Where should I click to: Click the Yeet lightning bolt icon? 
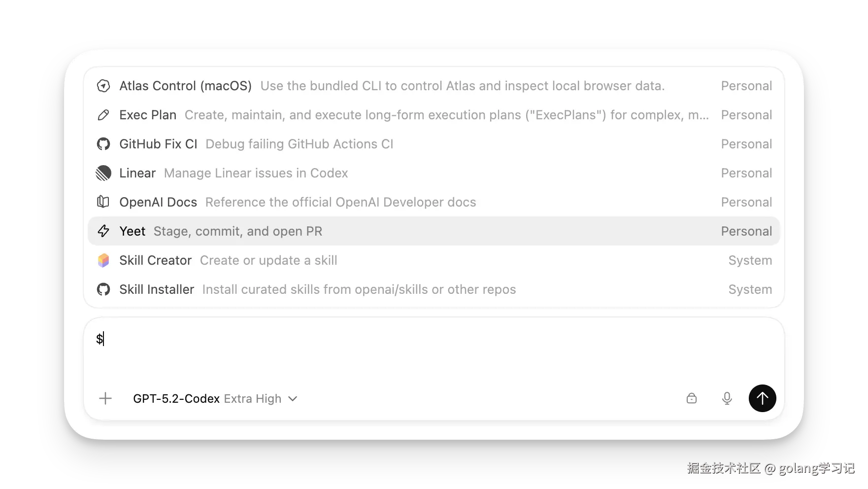click(103, 231)
